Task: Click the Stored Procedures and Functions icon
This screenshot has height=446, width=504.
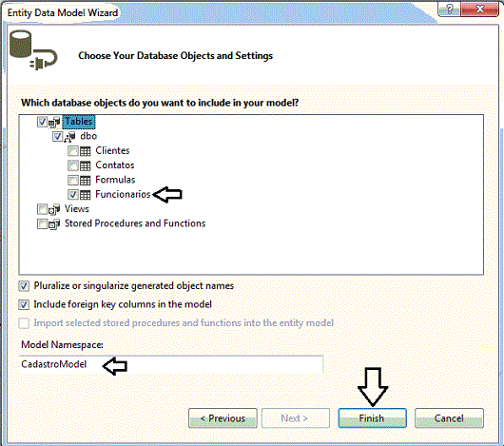Action: coord(54,224)
